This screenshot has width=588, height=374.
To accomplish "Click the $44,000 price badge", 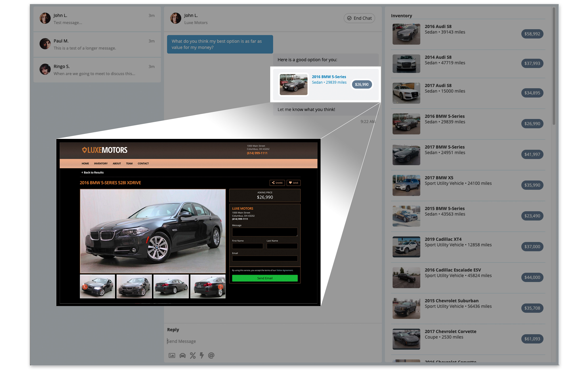I will [532, 277].
